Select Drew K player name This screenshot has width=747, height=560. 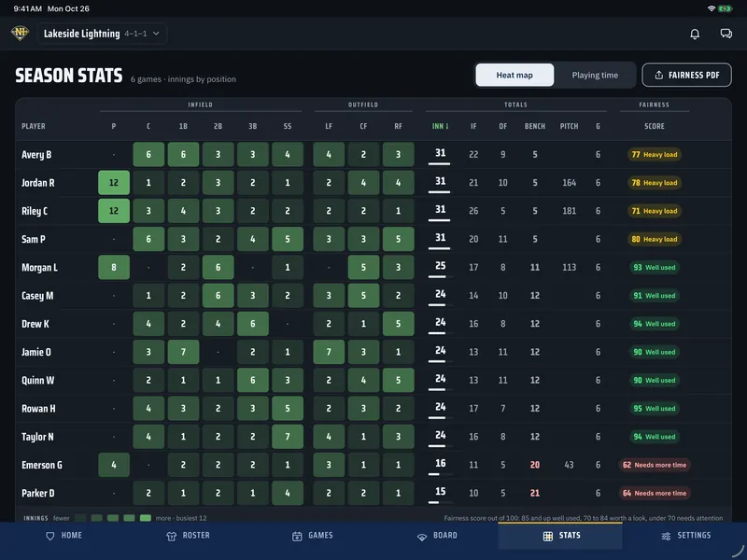click(x=35, y=324)
